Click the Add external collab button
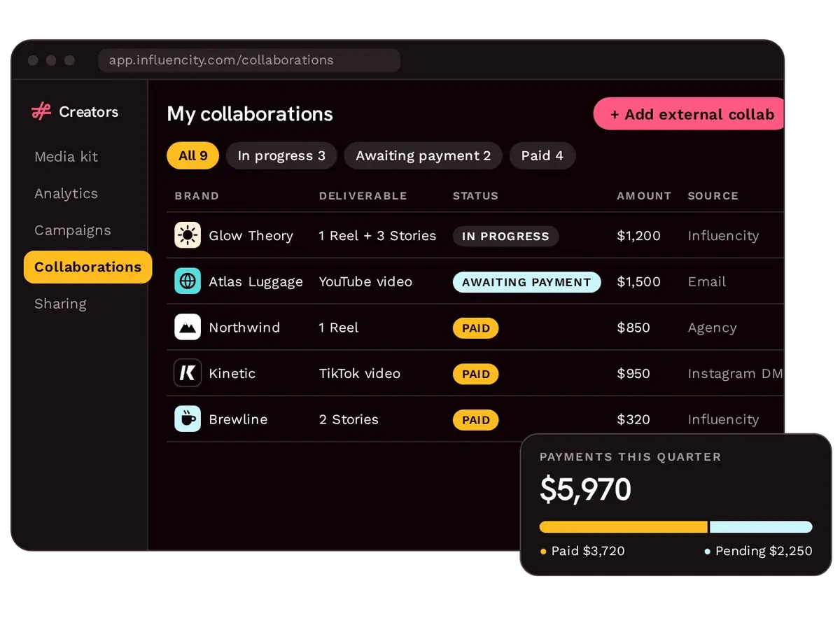The image size is (840, 630). [x=689, y=114]
